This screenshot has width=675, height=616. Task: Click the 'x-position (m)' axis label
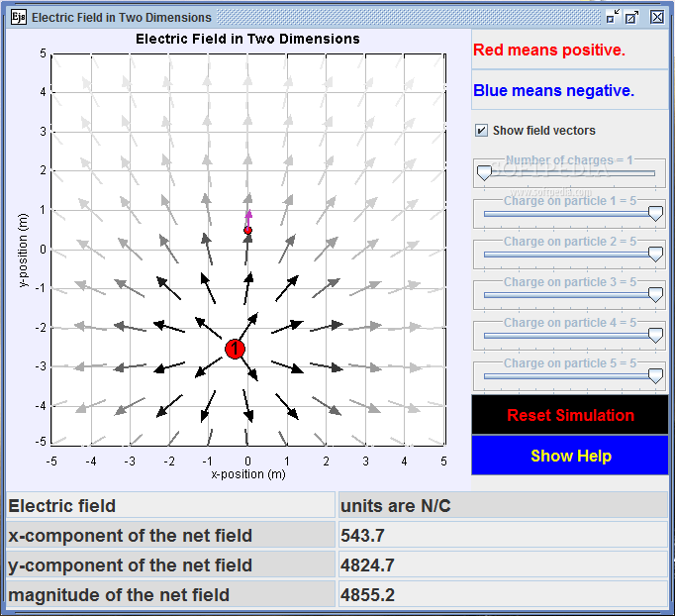[248, 474]
